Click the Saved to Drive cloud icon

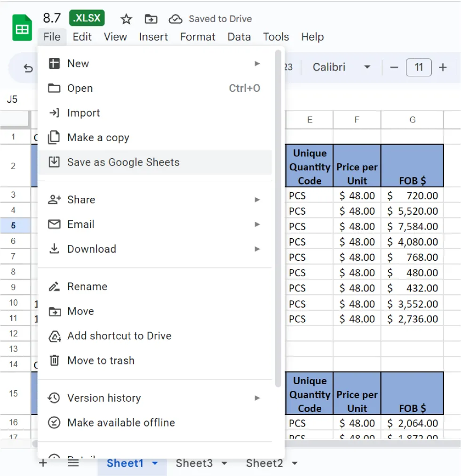pos(175,19)
